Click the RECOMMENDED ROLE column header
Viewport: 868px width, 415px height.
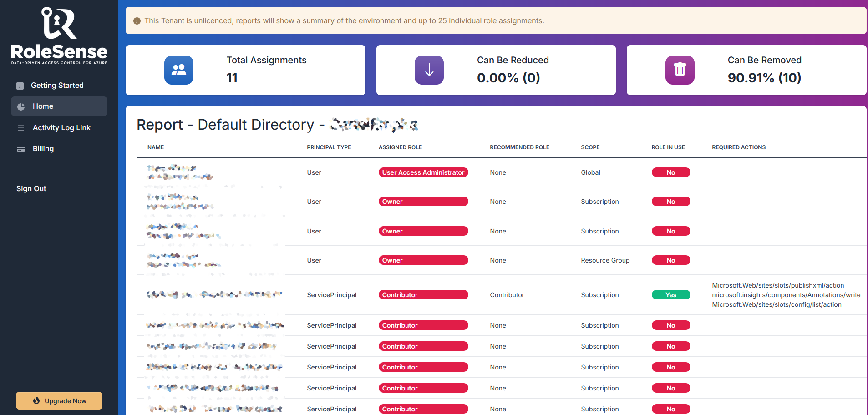(x=520, y=147)
